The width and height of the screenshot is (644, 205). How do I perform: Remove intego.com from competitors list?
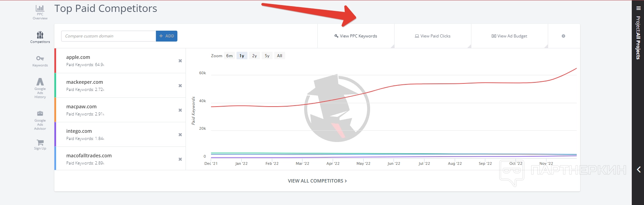tap(180, 135)
